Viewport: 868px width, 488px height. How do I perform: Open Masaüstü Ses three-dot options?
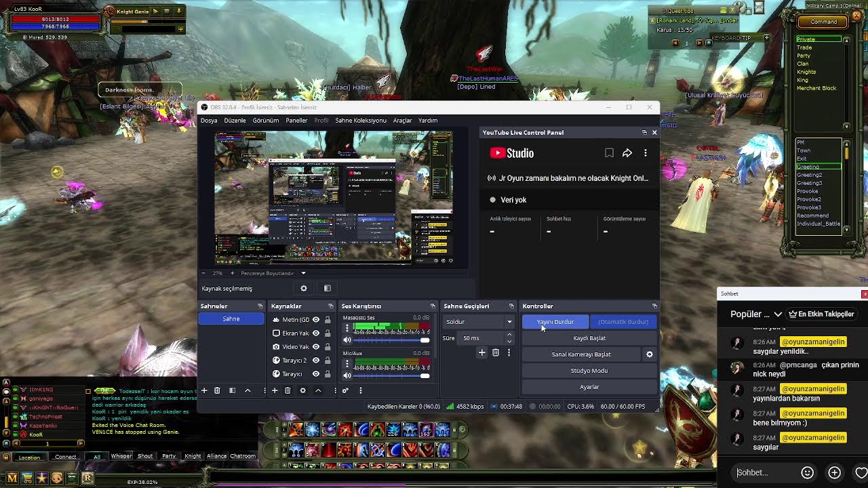347,329
